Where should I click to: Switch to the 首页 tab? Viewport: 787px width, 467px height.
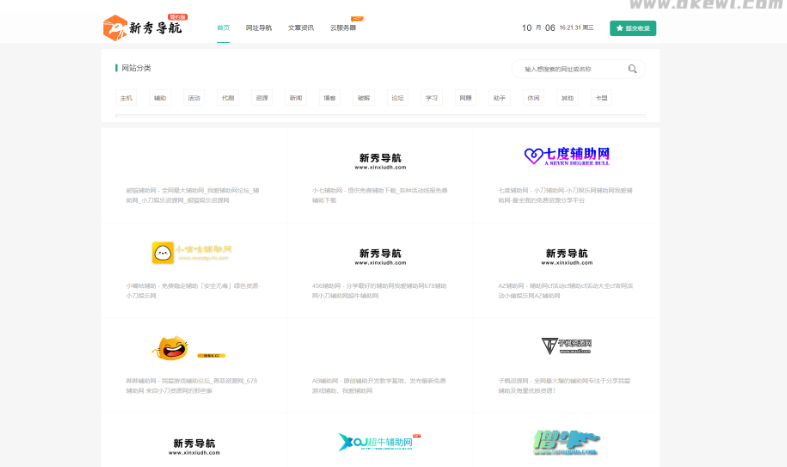click(x=223, y=28)
